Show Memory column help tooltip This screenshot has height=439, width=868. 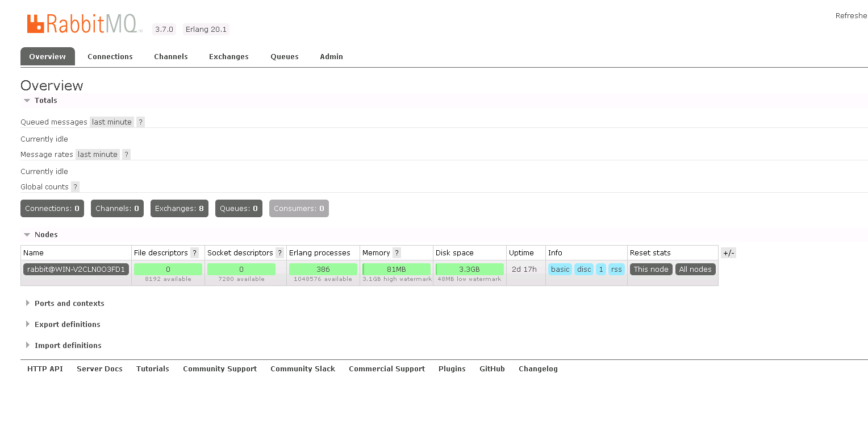[397, 253]
